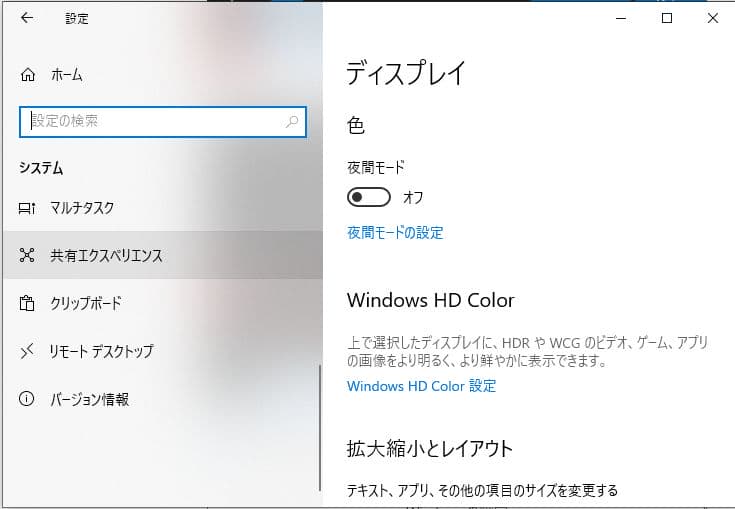Open ホーム in the sidebar
Image resolution: width=735 pixels, height=509 pixels.
(x=163, y=75)
